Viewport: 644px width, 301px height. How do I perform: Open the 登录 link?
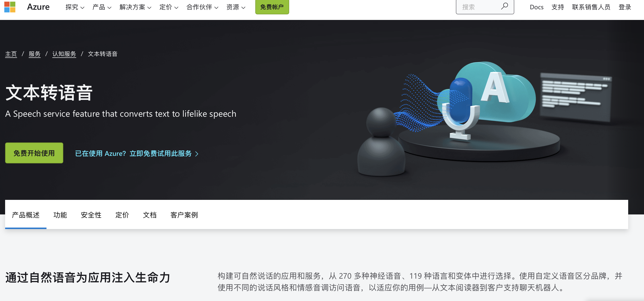tap(625, 7)
